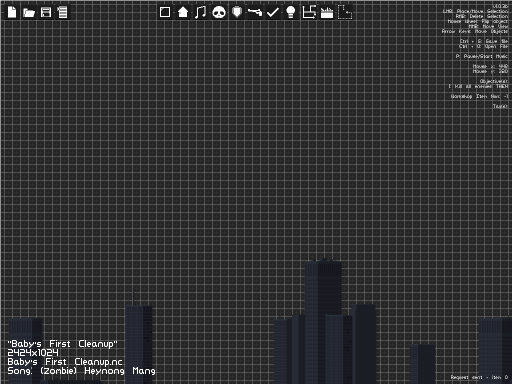Select the pistol weapon tool

pyautogui.click(x=255, y=12)
